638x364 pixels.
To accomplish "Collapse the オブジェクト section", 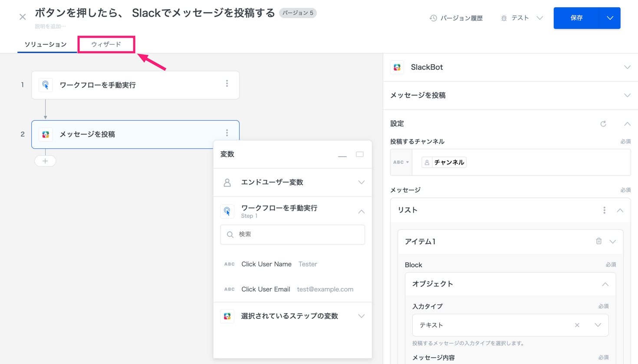I will (x=605, y=284).
